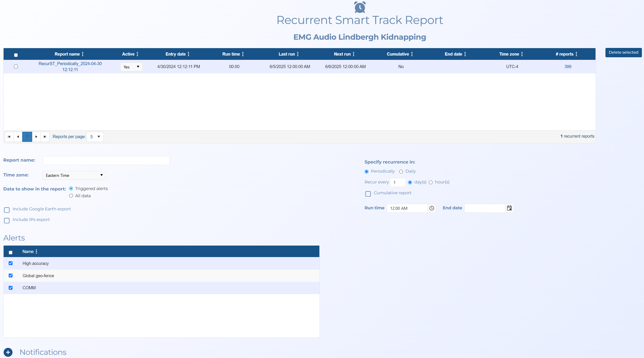Click the Entry date column header
This screenshot has height=358, width=644.
(x=176, y=54)
